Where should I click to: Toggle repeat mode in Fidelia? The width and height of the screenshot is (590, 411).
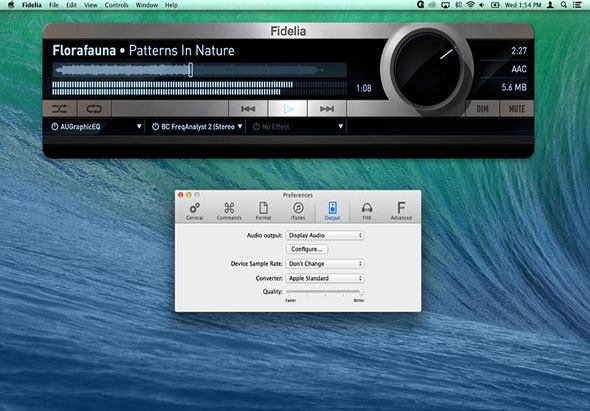point(94,109)
